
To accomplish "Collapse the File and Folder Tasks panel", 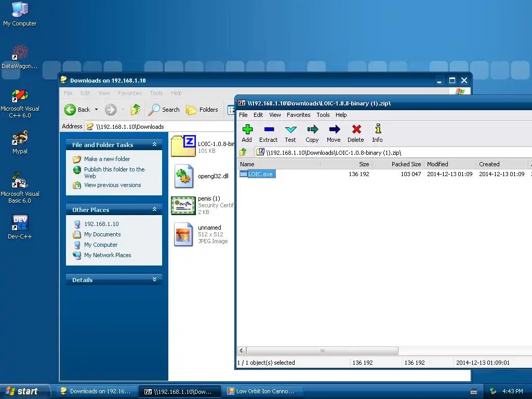I will point(155,144).
